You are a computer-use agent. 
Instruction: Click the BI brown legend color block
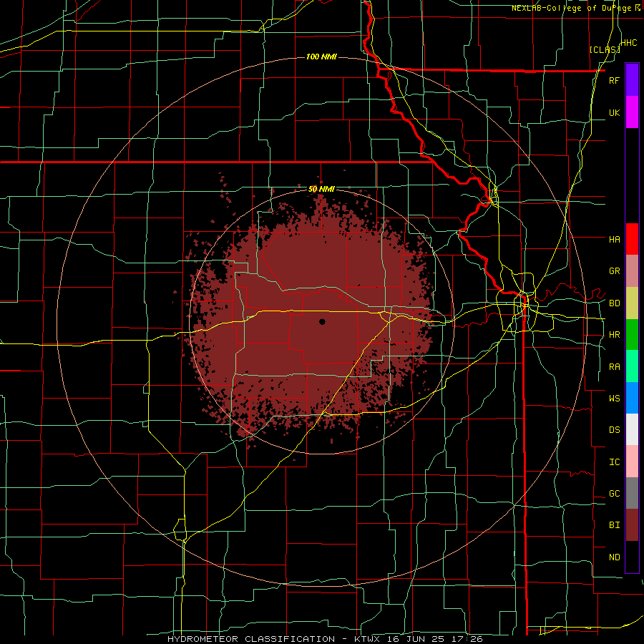(x=632, y=525)
